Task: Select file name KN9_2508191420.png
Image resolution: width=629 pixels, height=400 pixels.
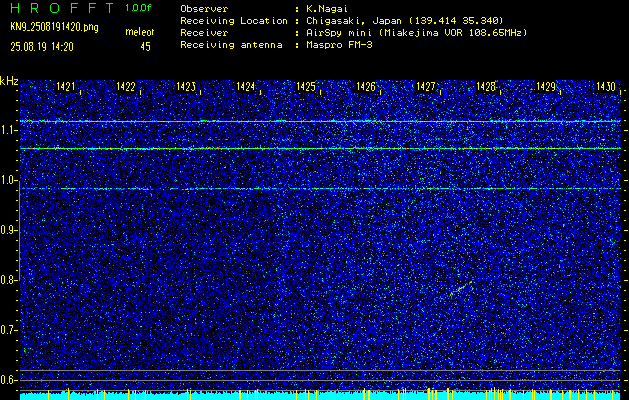Action: click(x=54, y=27)
